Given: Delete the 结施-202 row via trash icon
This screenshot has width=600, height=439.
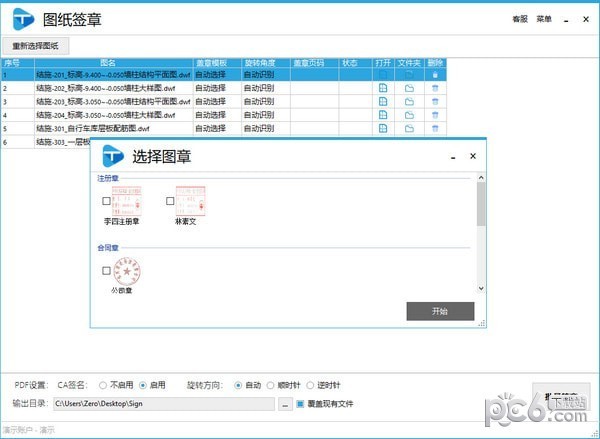Looking at the screenshot, I should point(435,88).
